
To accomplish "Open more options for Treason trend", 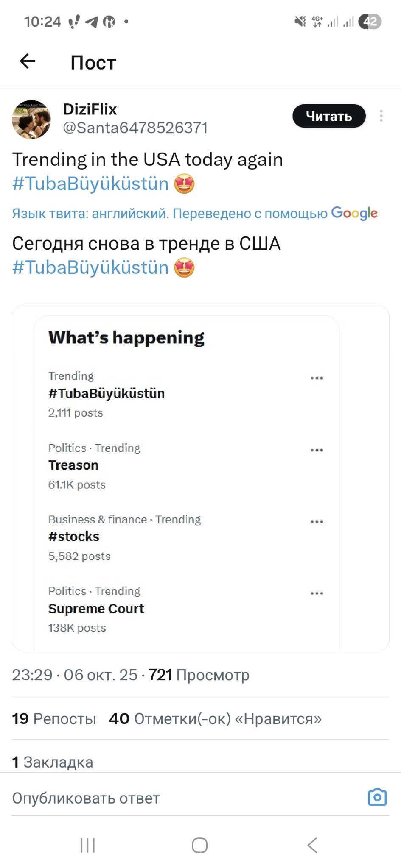I will (317, 450).
